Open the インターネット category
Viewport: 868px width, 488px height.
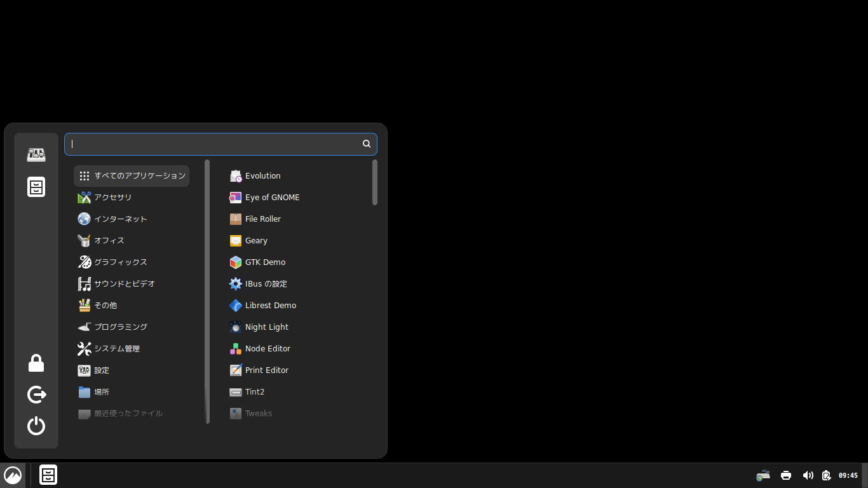132,219
